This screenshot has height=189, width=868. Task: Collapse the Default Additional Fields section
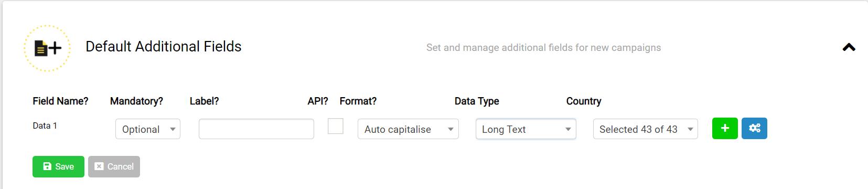(849, 47)
